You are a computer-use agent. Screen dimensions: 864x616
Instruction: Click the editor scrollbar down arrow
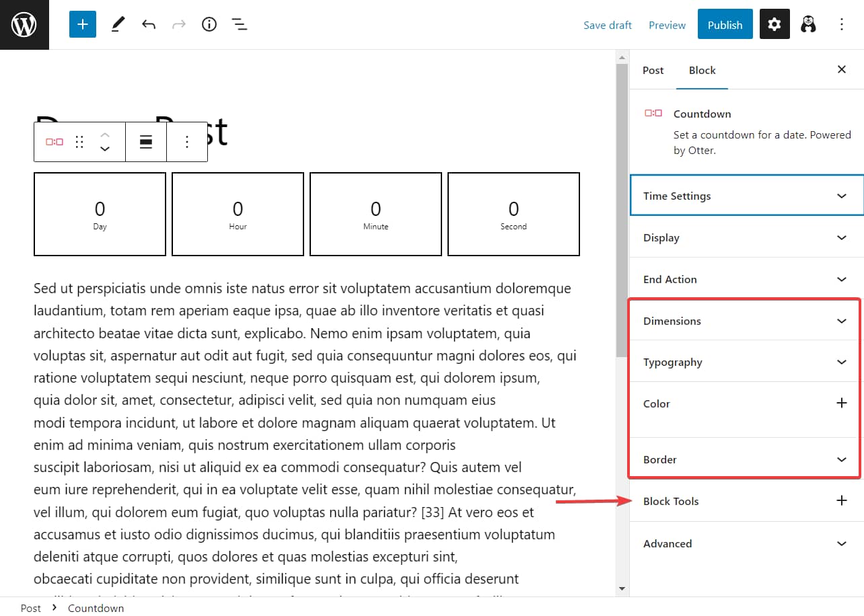(622, 589)
